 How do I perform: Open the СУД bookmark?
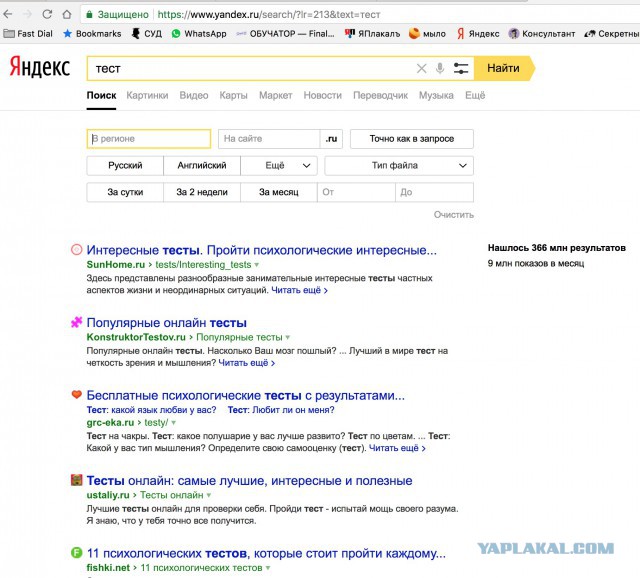(147, 33)
